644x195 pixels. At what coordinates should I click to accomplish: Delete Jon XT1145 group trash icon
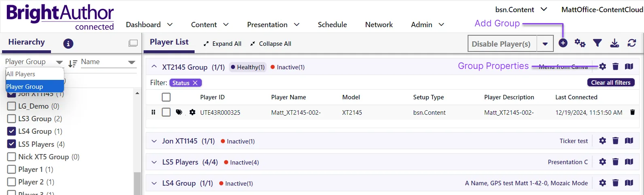click(616, 141)
